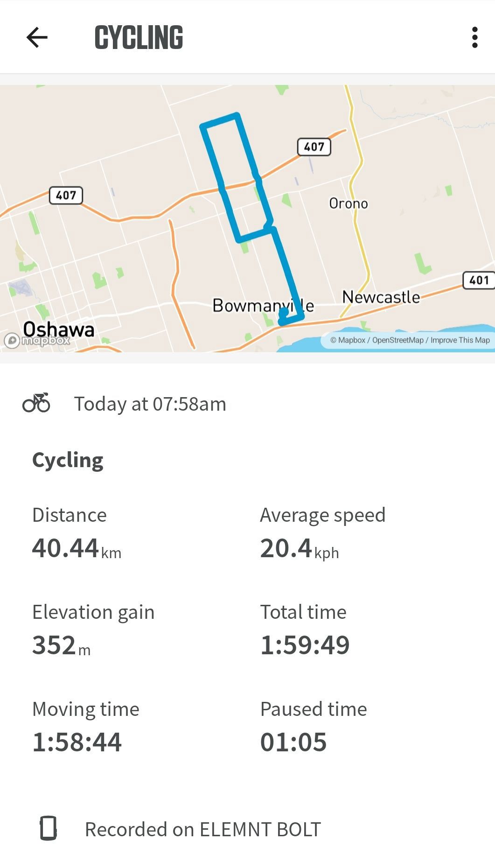The height and width of the screenshot is (868, 495).
Task: Tap the Mapbox logo on map
Action: pyautogui.click(x=37, y=341)
